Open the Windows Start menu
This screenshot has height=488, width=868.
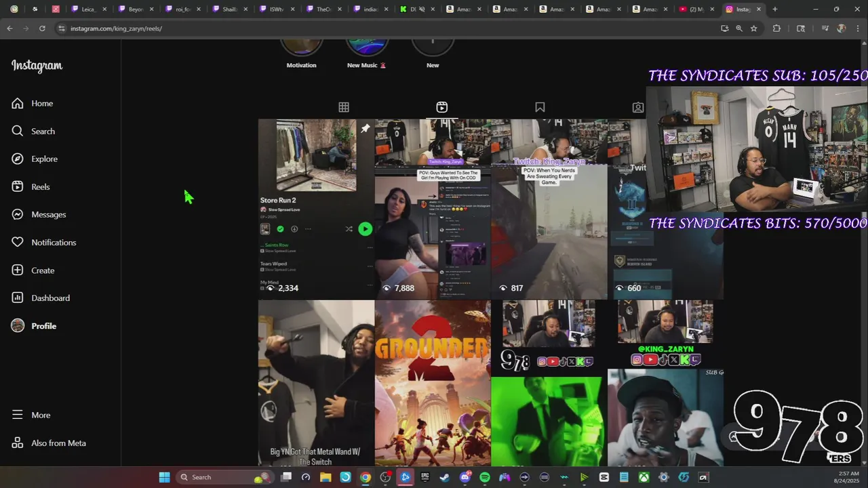[164, 477]
